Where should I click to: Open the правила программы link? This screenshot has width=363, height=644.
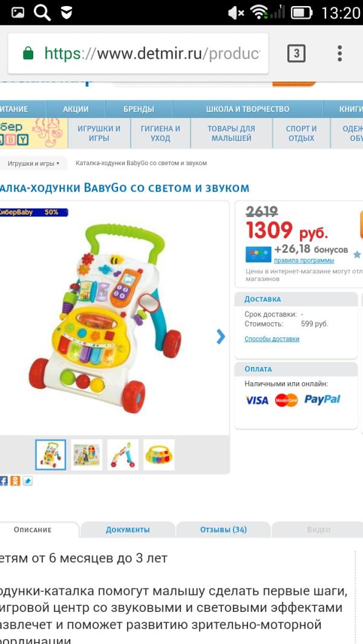tap(304, 261)
